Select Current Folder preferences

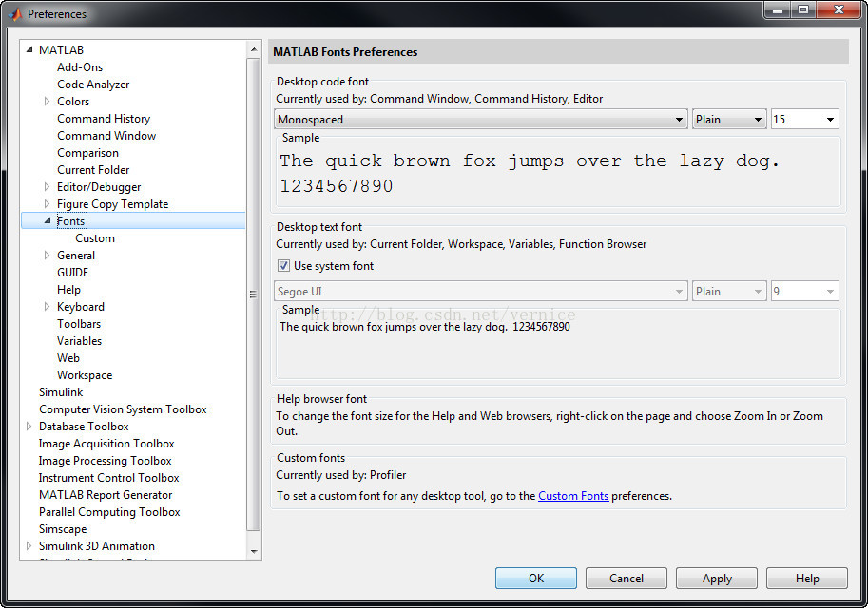point(93,170)
